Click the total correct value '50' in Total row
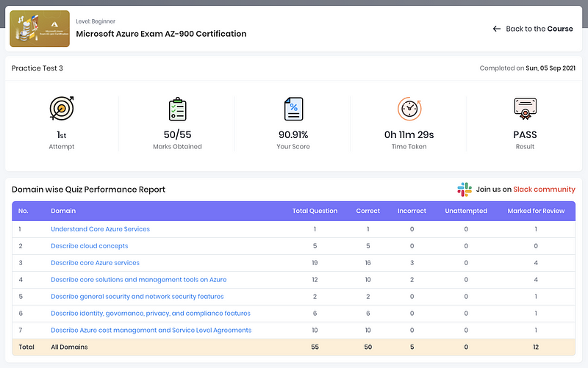588x368 pixels. 368,347
